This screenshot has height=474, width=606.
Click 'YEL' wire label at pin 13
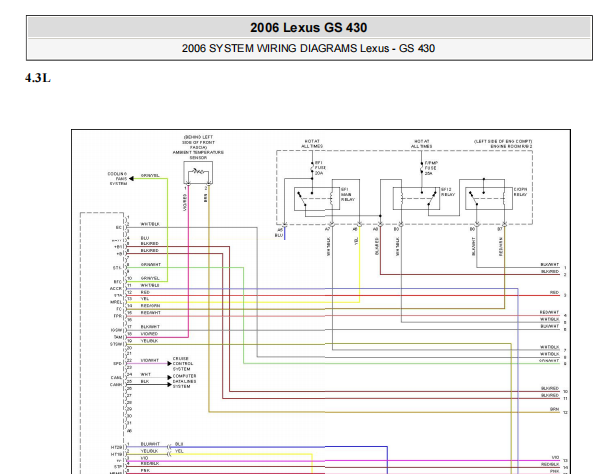(145, 299)
